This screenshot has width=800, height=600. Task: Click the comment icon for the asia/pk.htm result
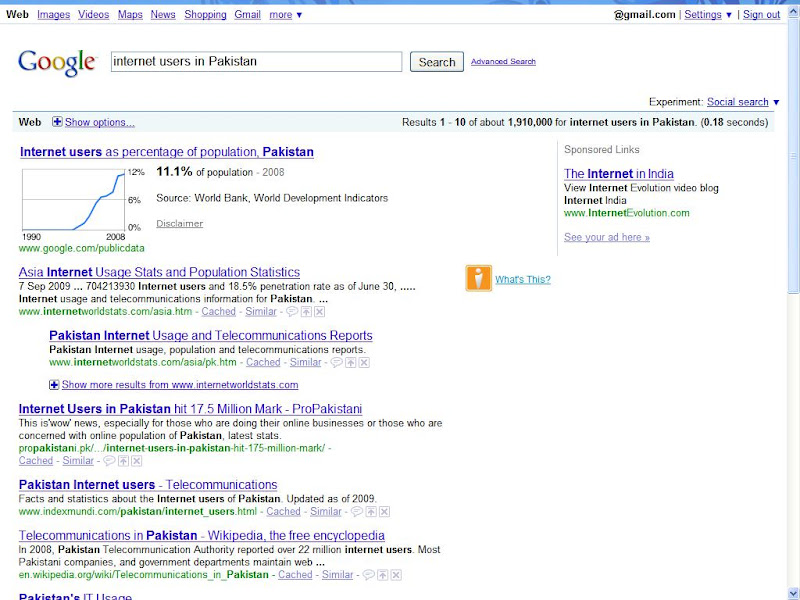tap(336, 362)
